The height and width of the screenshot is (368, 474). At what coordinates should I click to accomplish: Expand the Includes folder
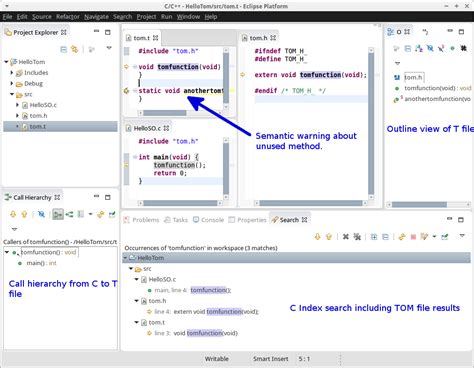coord(12,73)
